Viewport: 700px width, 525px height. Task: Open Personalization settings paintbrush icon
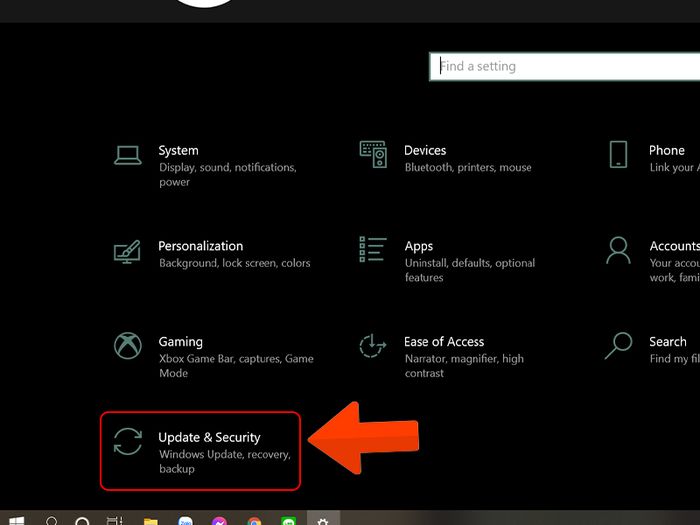tap(127, 251)
